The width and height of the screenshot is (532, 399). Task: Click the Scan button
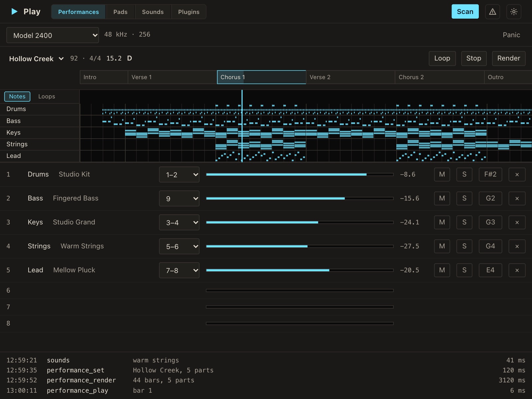pyautogui.click(x=465, y=12)
